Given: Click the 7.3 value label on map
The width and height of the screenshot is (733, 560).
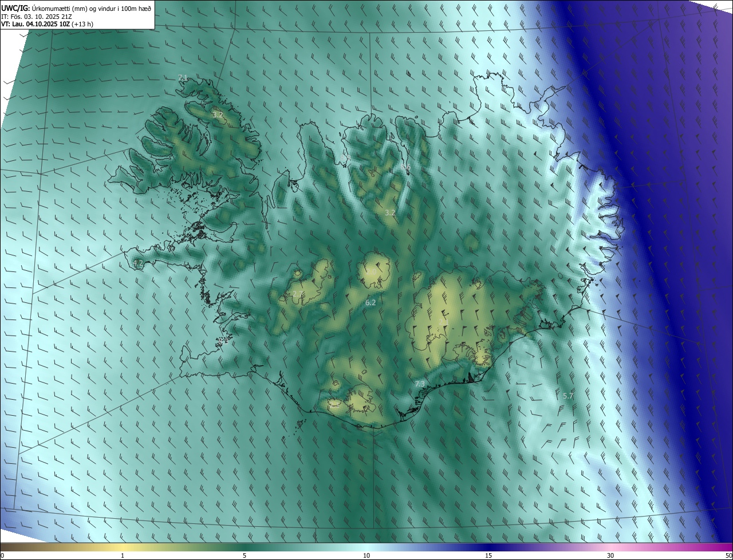Looking at the screenshot, I should [x=420, y=384].
